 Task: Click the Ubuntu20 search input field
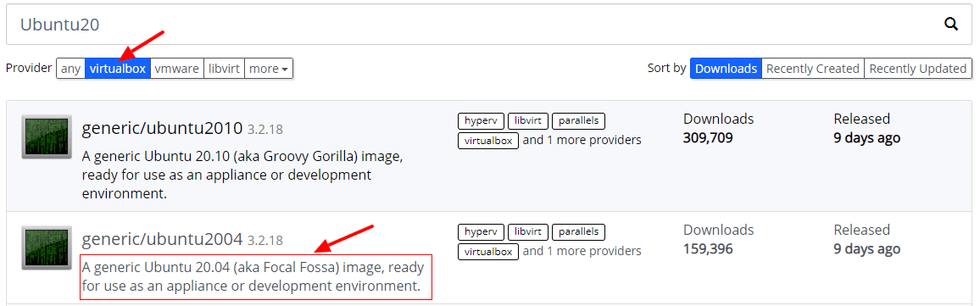pyautogui.click(x=489, y=24)
